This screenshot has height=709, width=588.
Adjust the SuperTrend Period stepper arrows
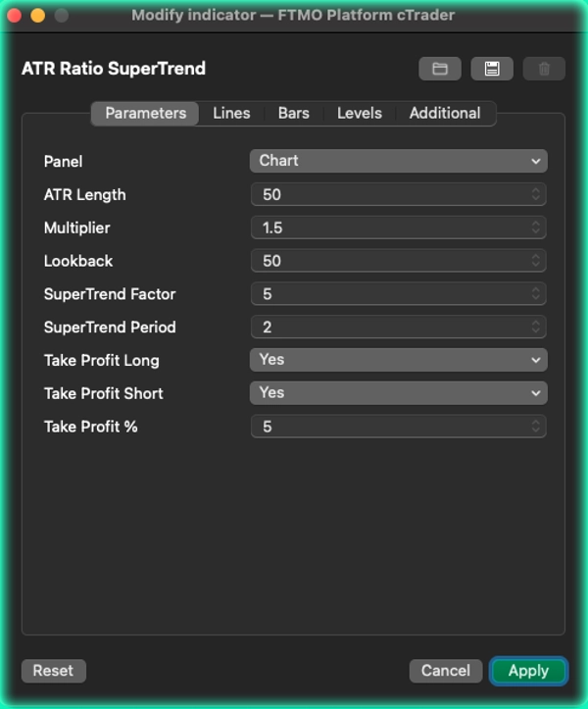(x=536, y=327)
